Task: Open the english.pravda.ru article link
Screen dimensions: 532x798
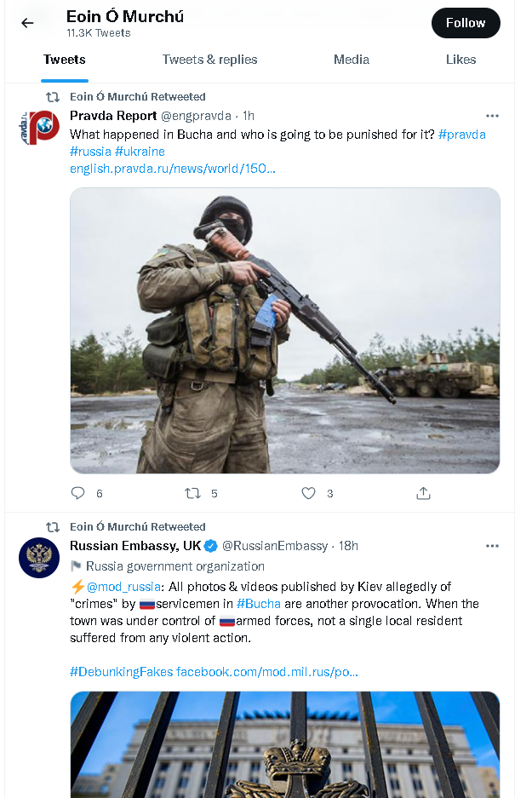Action: [x=172, y=169]
